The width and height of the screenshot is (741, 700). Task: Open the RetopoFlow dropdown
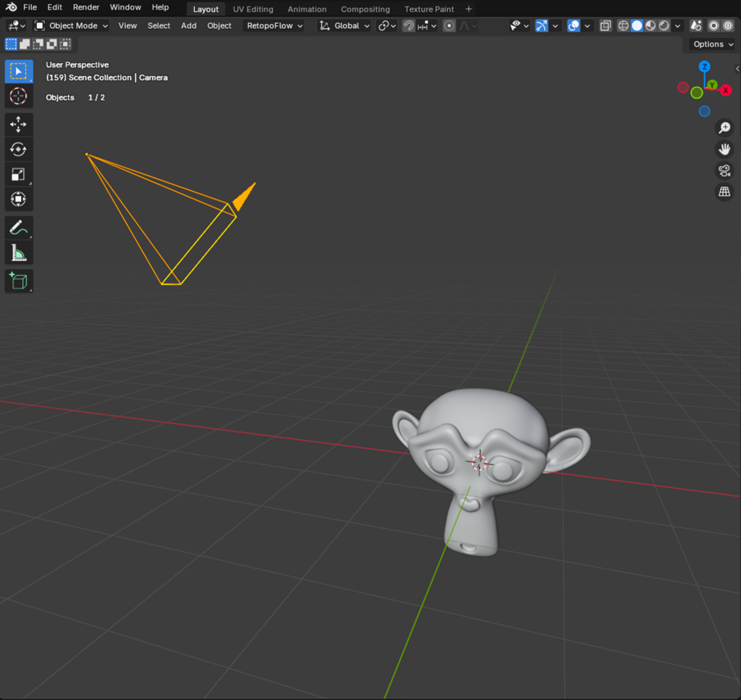click(x=274, y=26)
